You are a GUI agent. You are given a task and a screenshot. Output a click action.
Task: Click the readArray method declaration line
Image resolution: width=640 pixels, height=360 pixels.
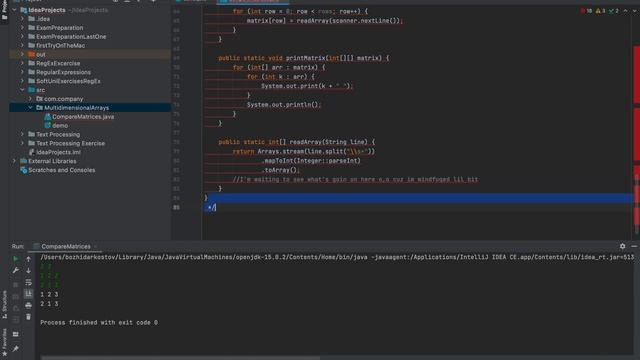296,142
